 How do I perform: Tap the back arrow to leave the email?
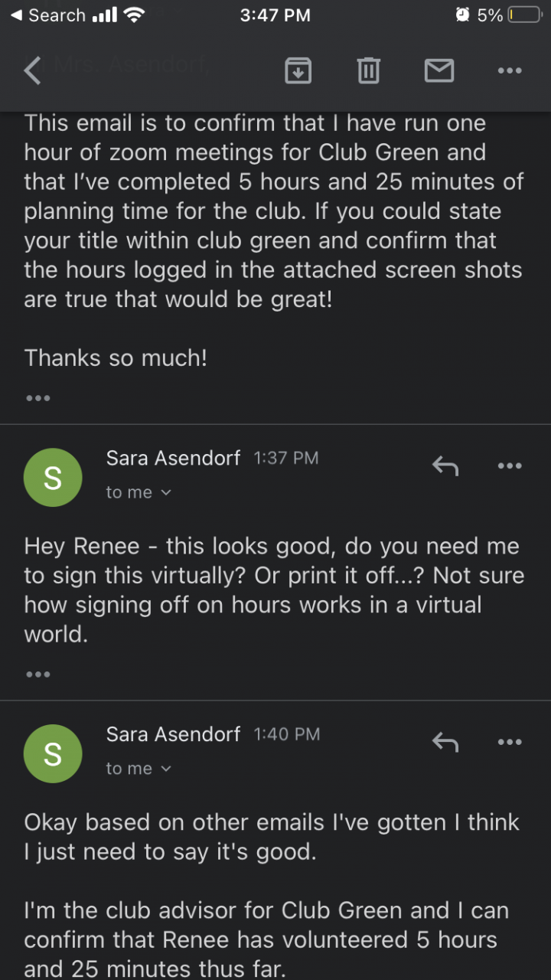33,71
